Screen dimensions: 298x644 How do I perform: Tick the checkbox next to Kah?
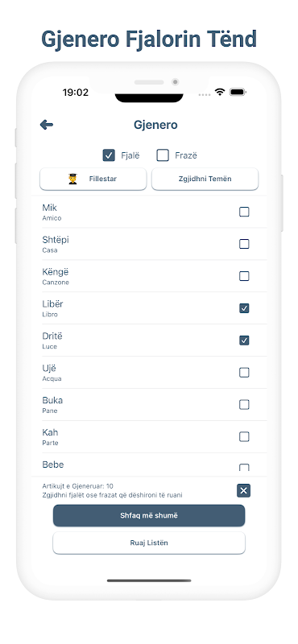(244, 436)
